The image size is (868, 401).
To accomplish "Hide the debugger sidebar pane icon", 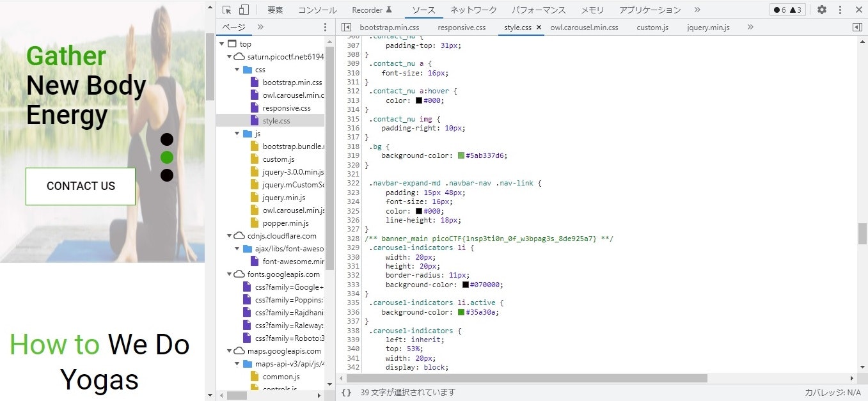I will (857, 28).
